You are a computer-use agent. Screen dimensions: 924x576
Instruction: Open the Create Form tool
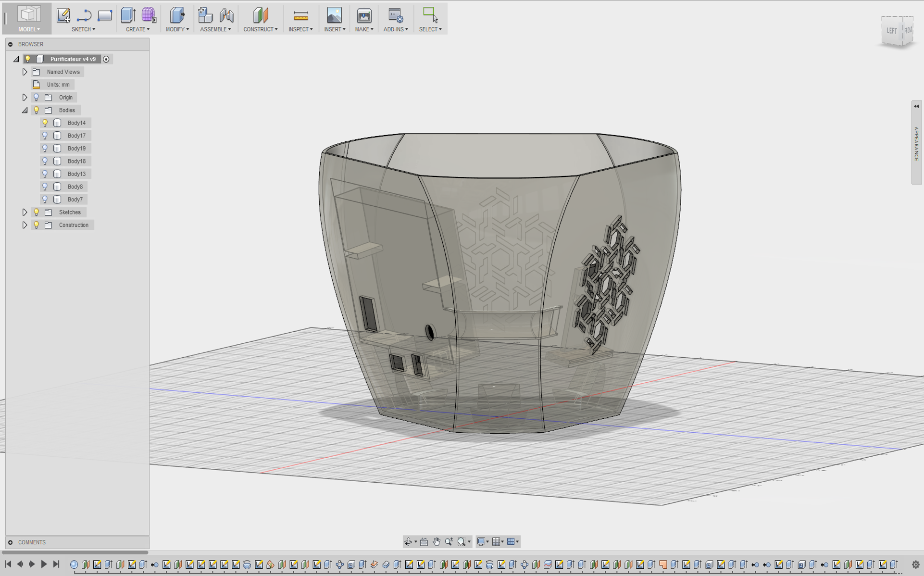[x=149, y=15]
